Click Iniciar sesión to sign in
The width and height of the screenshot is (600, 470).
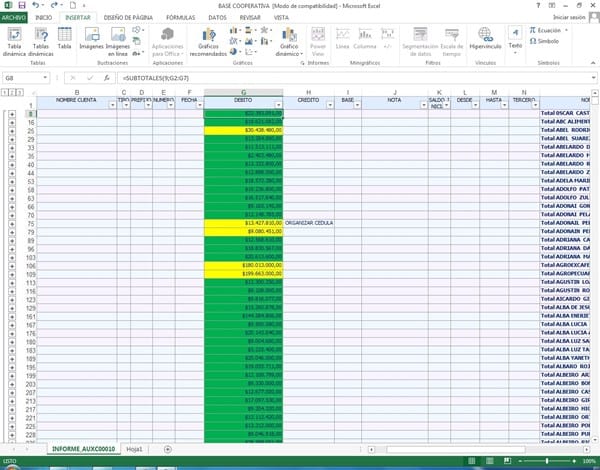click(x=570, y=18)
